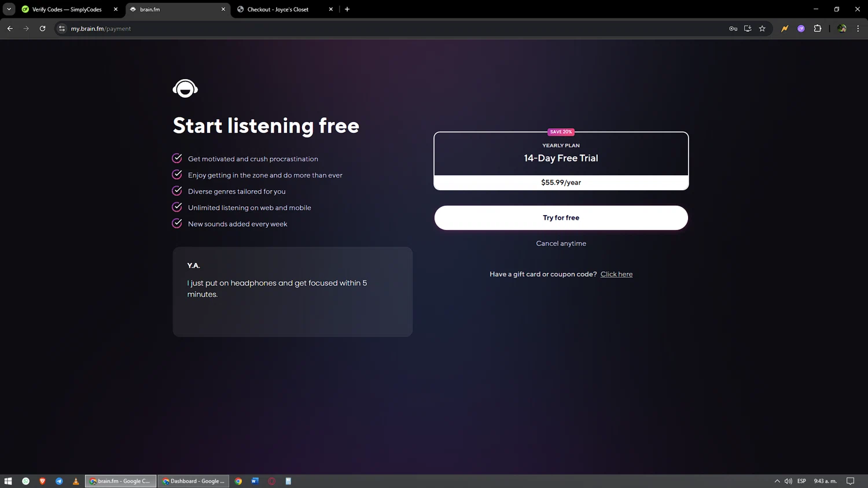The width and height of the screenshot is (868, 488).
Task: Click the purple round extension icon
Action: point(801,28)
